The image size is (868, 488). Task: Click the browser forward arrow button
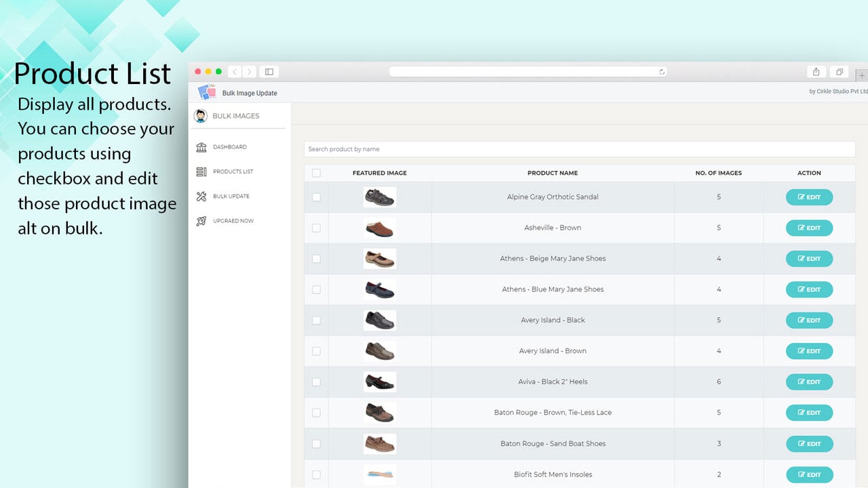[250, 71]
